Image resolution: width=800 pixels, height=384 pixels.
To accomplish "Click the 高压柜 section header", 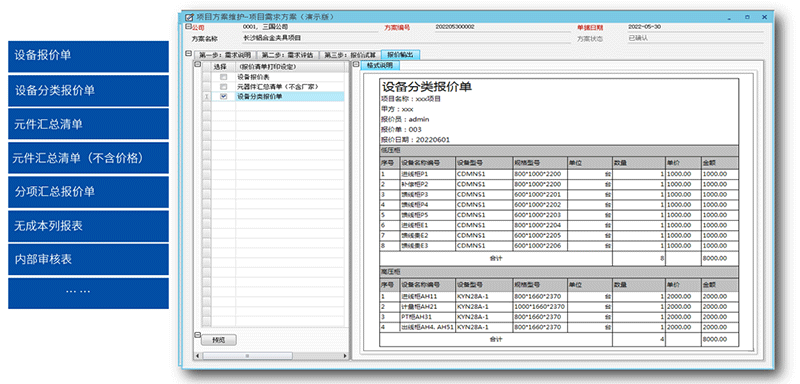I will (x=559, y=272).
